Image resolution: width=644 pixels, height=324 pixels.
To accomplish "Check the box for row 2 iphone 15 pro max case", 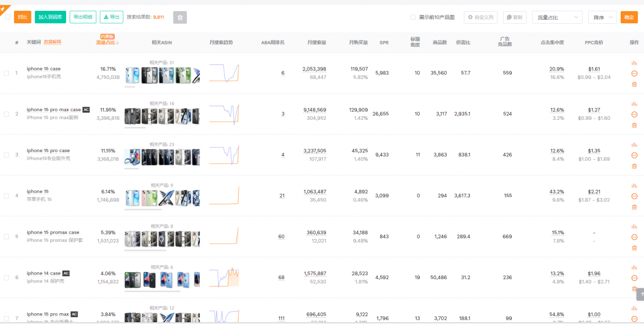I will [6, 114].
